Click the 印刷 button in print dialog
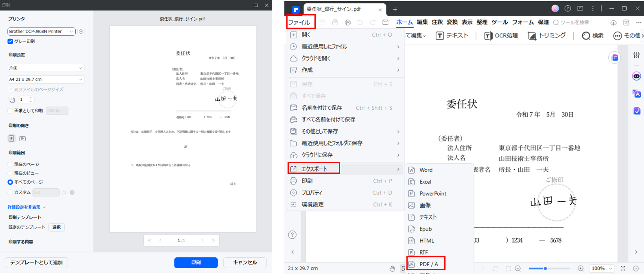644x274 pixels. coord(196,263)
